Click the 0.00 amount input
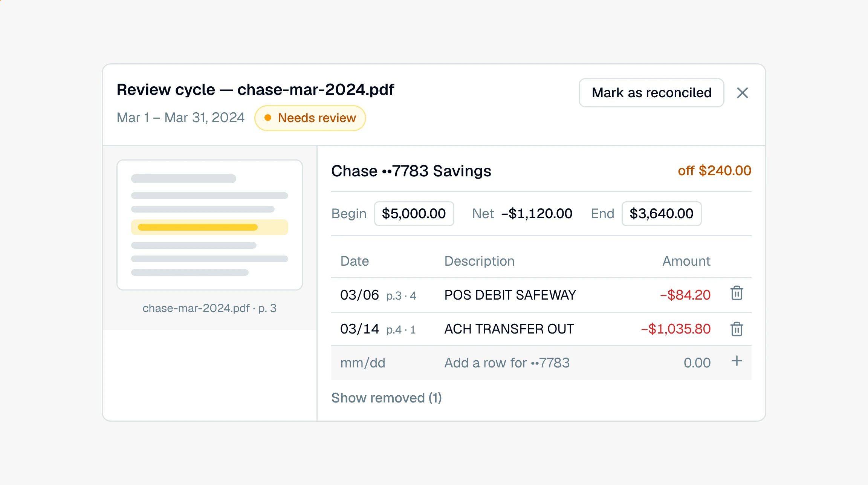 point(697,363)
